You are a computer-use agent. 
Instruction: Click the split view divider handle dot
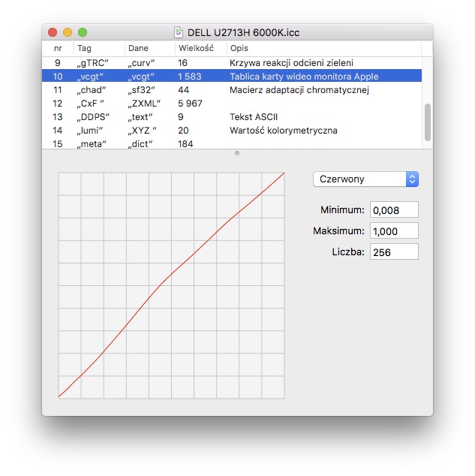[x=237, y=153]
